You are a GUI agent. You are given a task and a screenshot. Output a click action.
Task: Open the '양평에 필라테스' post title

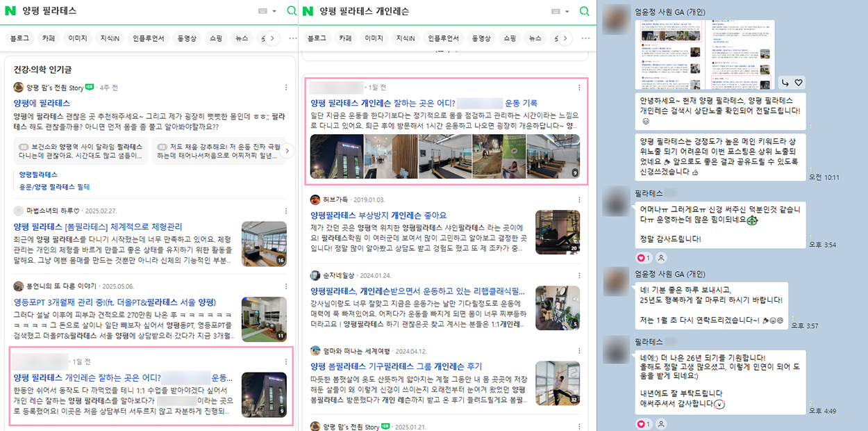click(x=41, y=102)
